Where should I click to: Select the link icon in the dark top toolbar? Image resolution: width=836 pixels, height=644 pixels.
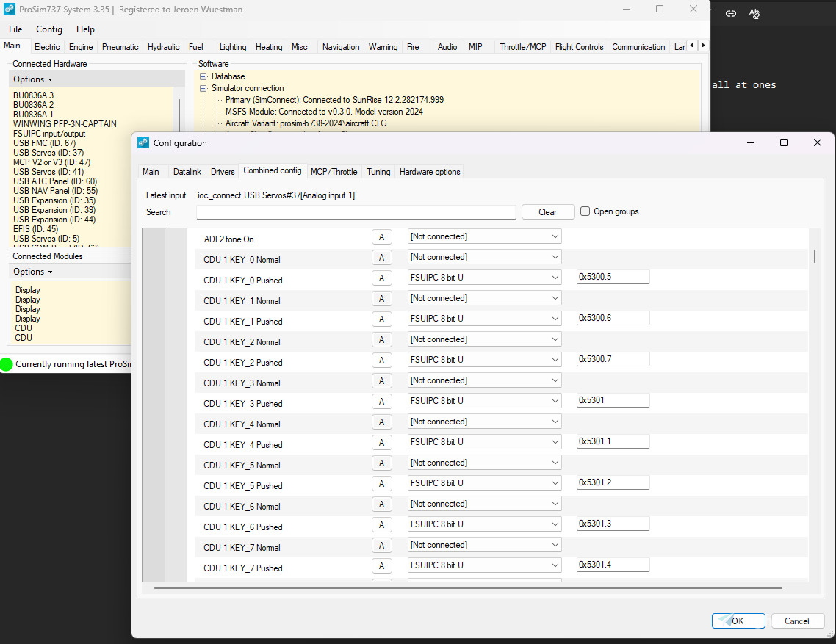tap(730, 13)
